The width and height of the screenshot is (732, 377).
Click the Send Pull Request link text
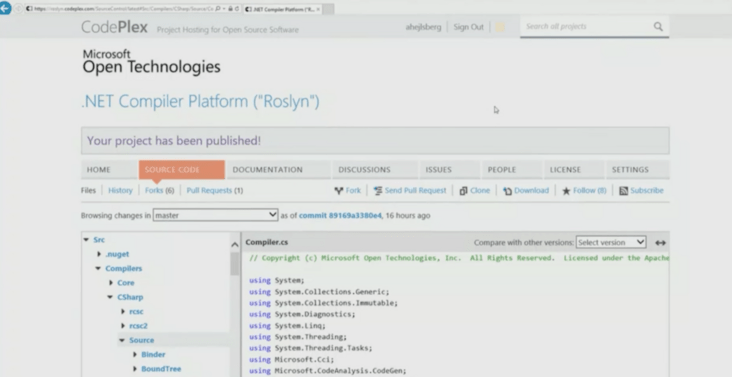(415, 190)
